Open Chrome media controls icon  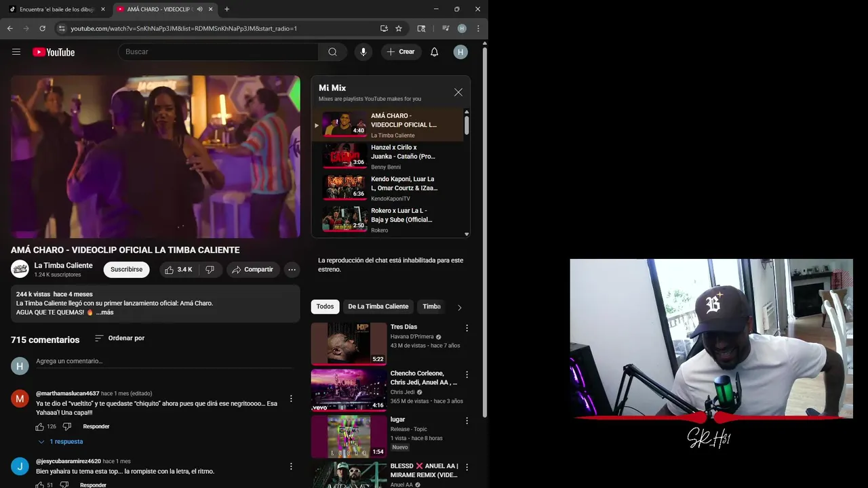tap(446, 28)
